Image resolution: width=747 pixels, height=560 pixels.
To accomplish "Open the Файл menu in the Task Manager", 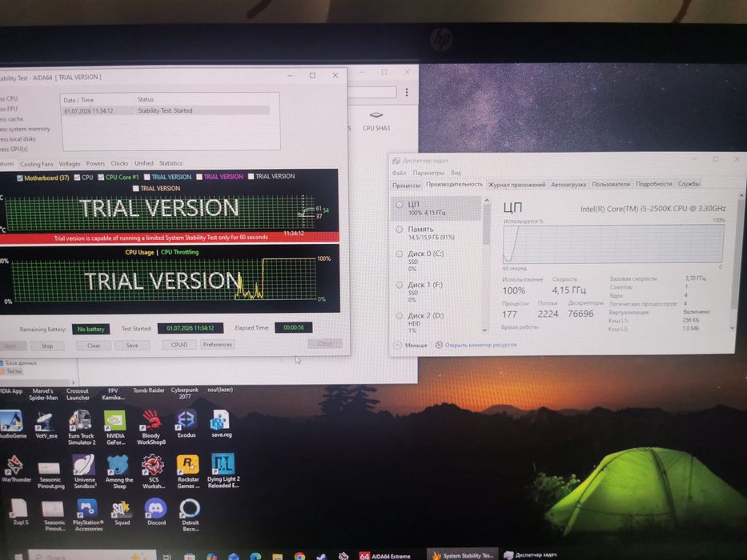I will pyautogui.click(x=400, y=173).
